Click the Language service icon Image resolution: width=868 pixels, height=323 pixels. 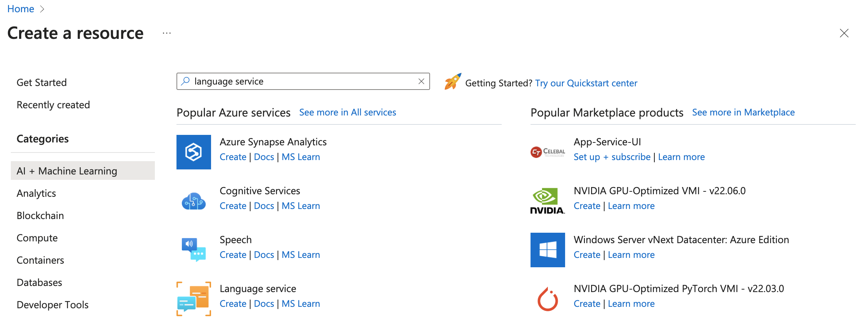[x=193, y=299]
